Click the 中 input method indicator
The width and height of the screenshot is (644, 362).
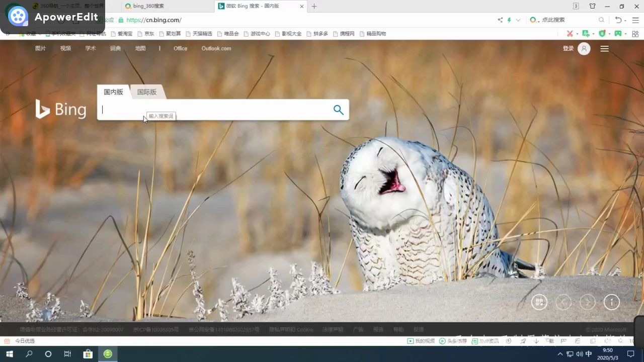(589, 354)
